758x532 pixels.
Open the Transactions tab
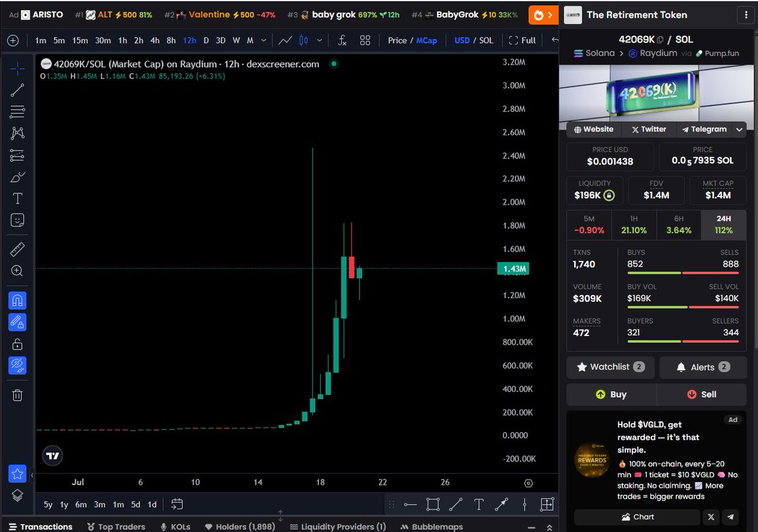40,526
